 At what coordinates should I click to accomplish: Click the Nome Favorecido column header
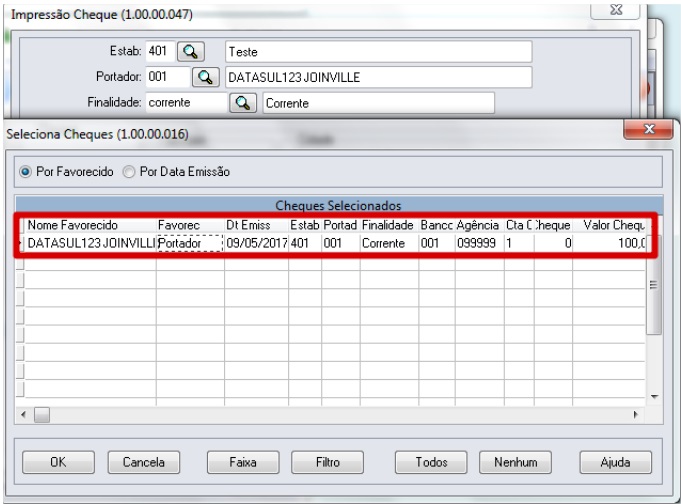click(x=90, y=225)
